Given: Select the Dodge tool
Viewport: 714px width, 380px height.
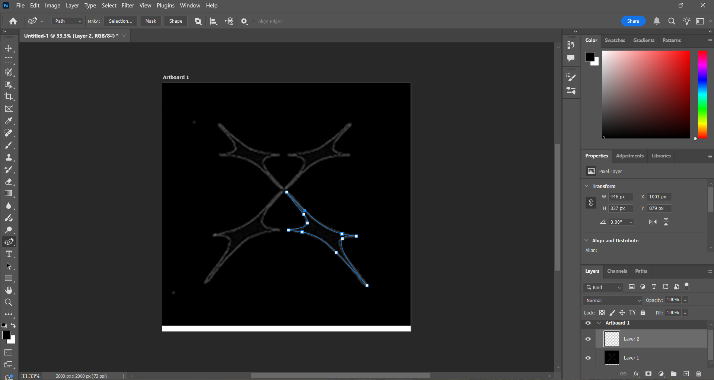Looking at the screenshot, I should pos(9,230).
